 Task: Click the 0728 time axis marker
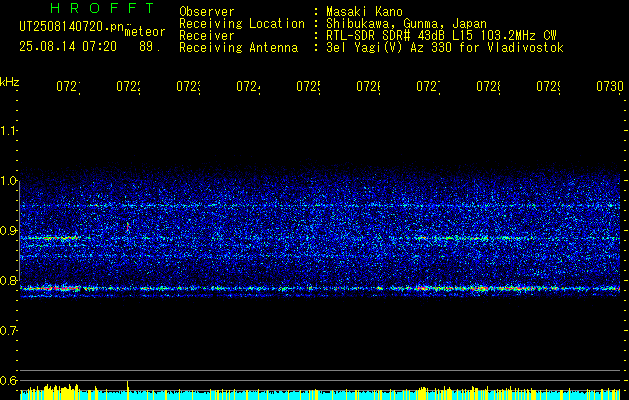(x=488, y=87)
